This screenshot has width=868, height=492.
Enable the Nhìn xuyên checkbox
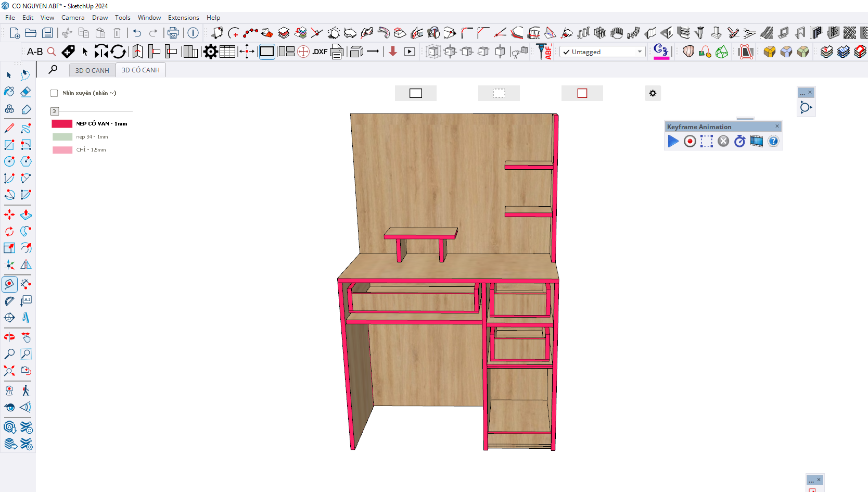pyautogui.click(x=54, y=93)
